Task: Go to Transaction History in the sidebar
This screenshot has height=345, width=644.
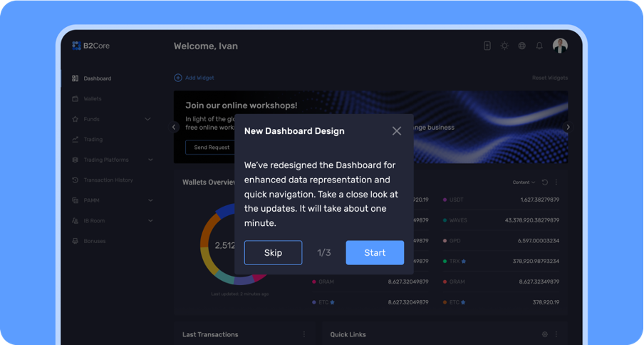Action: click(108, 180)
